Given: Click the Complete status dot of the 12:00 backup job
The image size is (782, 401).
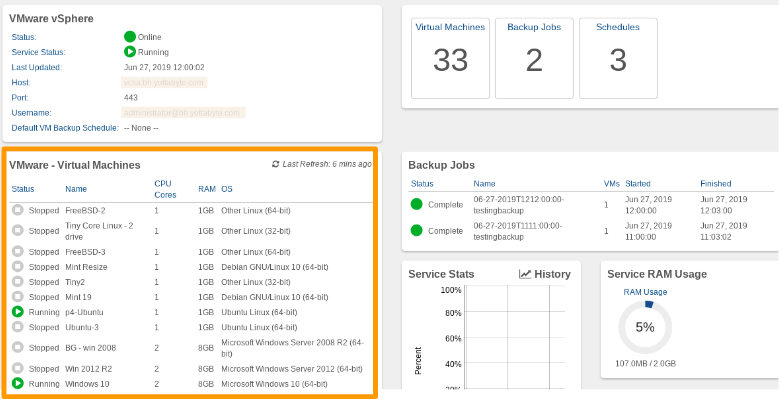Looking at the screenshot, I should click(x=416, y=204).
